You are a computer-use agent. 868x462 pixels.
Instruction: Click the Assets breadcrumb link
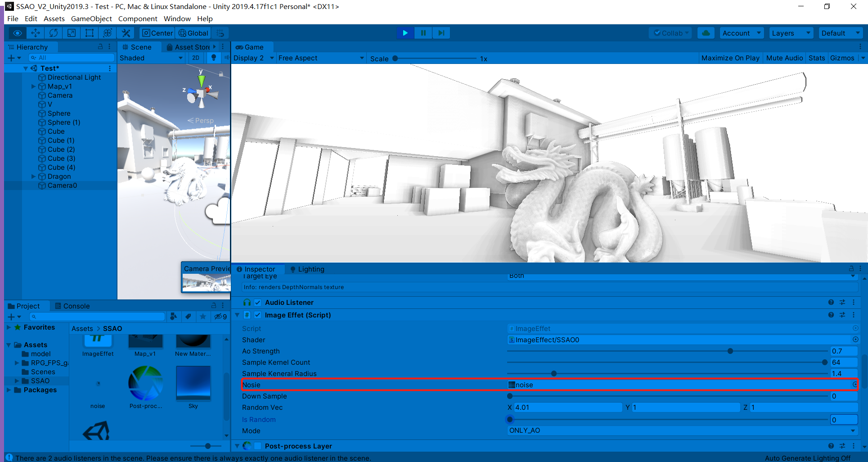tap(82, 328)
